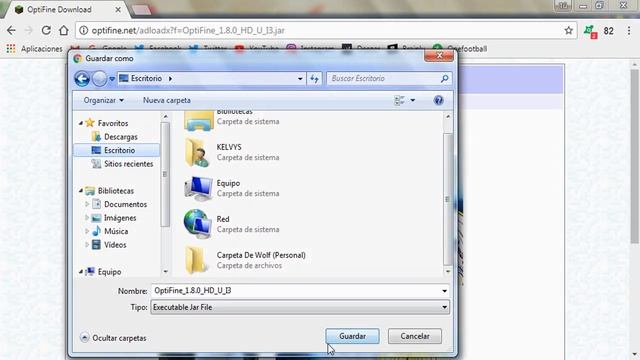Collapse the Favoritos tree group
640x360 pixels.
click(x=81, y=123)
